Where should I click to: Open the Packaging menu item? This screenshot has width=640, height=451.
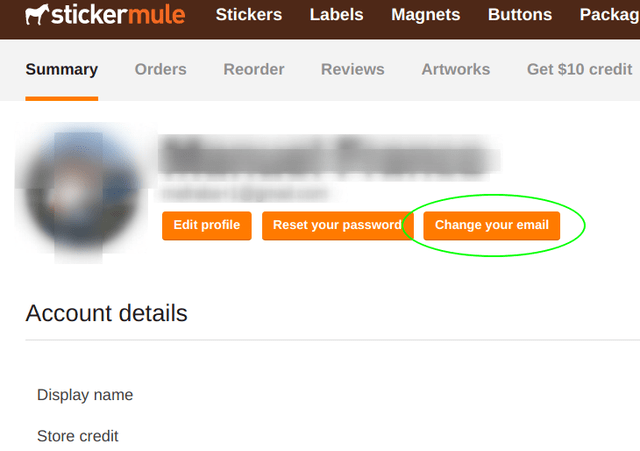point(609,15)
